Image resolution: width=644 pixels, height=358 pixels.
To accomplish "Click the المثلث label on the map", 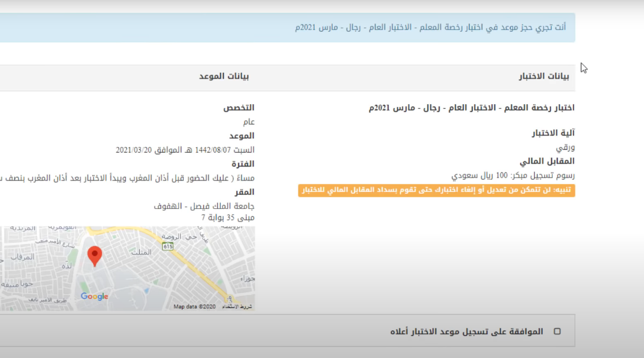I will pos(142,252).
